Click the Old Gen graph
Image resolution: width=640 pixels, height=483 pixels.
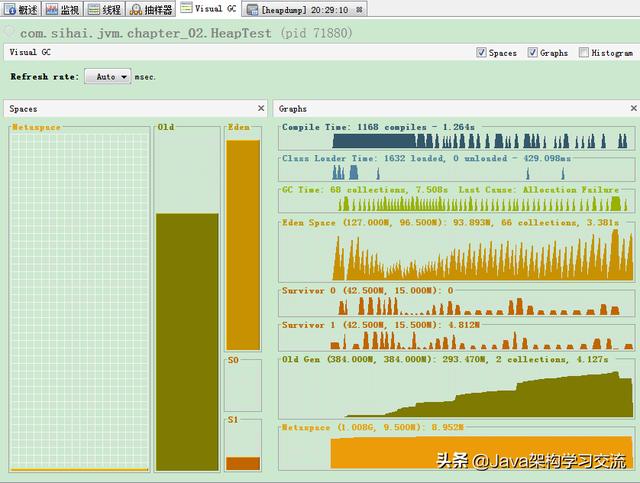(x=456, y=391)
